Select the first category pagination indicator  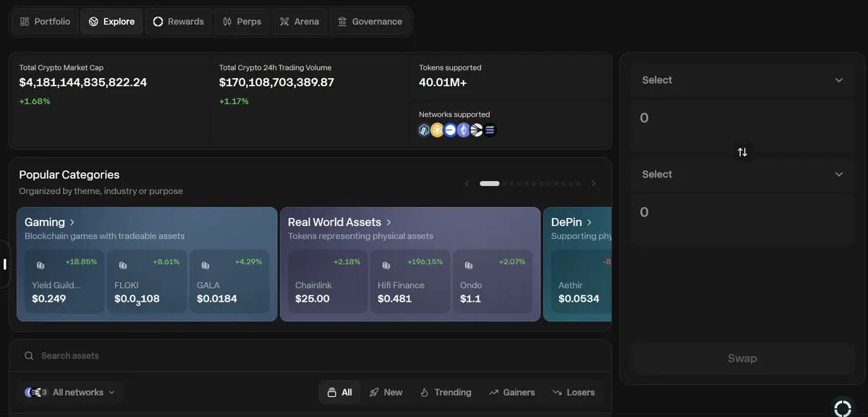point(490,183)
